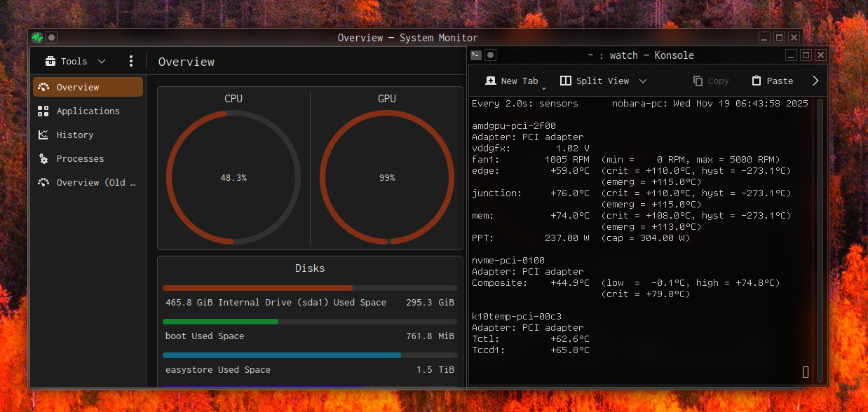Image resolution: width=868 pixels, height=412 pixels.
Task: Click the nvme-pci-0100 line in terminal
Action: (508, 261)
